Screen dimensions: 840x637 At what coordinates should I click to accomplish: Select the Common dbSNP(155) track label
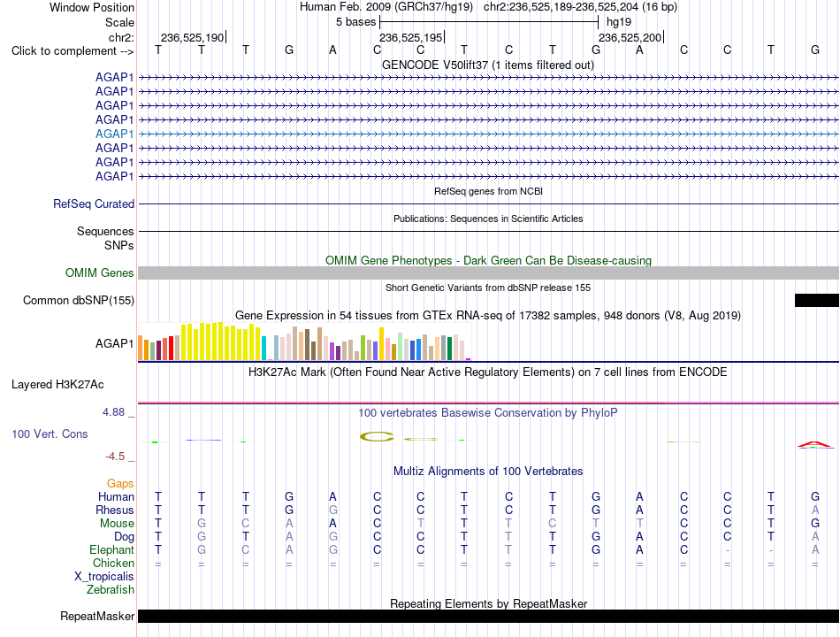click(x=79, y=300)
